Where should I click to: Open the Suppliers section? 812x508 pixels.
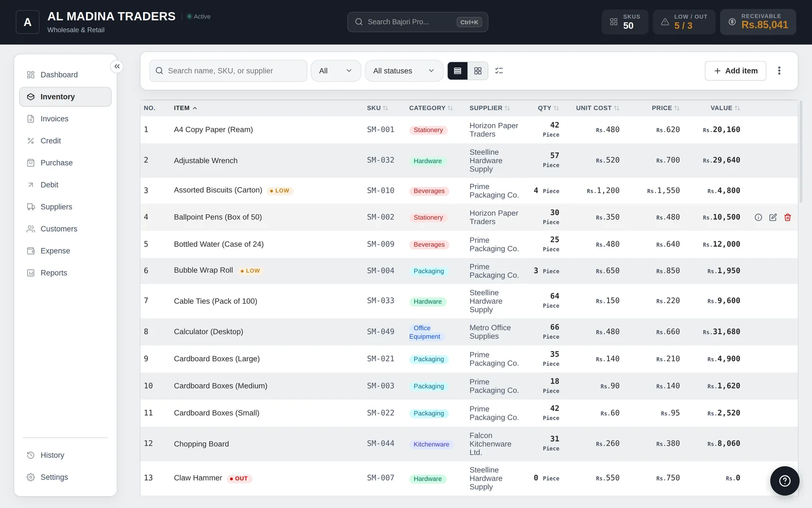tap(65, 207)
